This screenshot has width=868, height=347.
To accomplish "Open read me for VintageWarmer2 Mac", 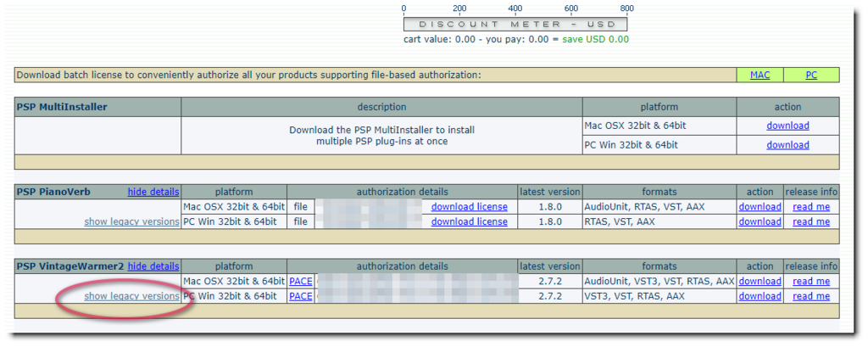I will (x=811, y=281).
